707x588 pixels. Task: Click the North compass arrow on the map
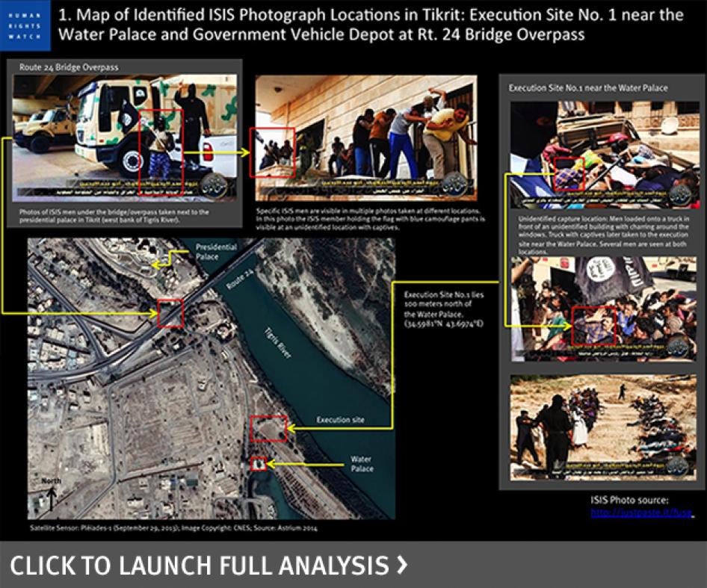click(x=51, y=497)
